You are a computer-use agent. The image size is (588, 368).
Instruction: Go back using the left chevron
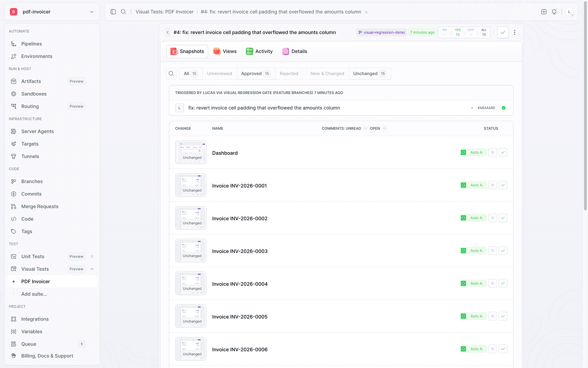pyautogui.click(x=168, y=33)
